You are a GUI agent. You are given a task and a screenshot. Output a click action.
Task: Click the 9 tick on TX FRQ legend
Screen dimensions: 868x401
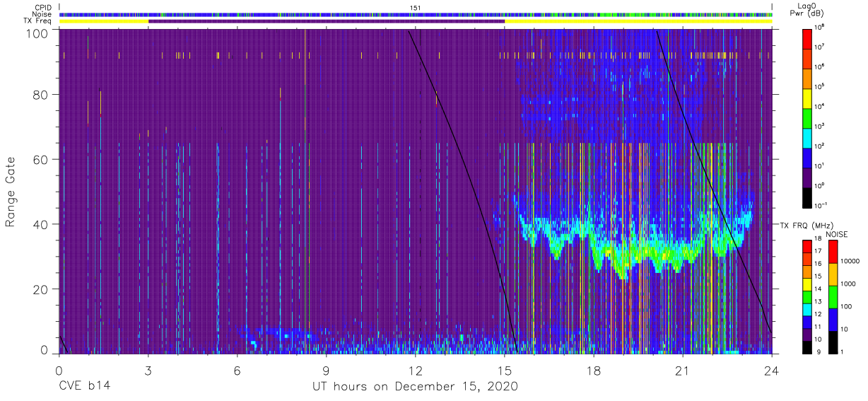click(x=818, y=351)
